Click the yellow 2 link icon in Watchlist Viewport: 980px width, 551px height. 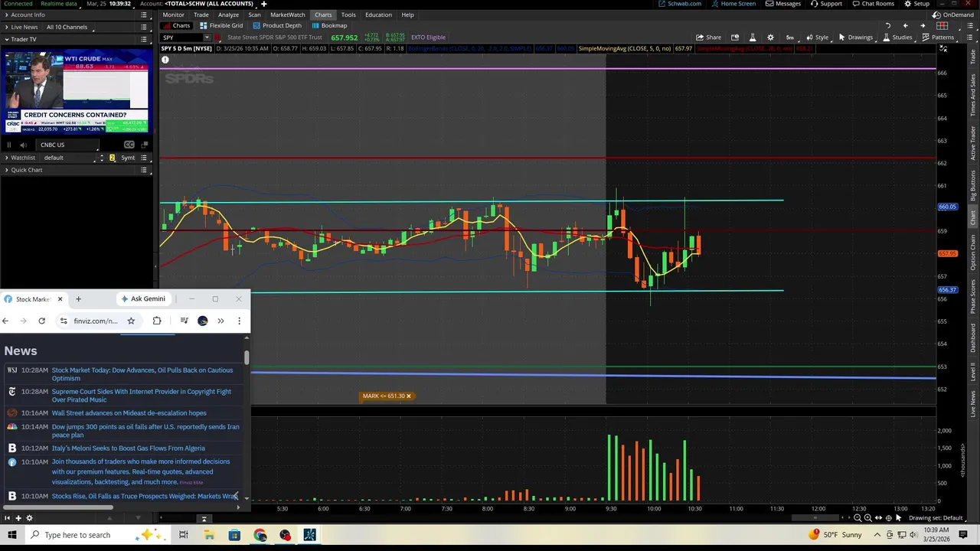(112, 158)
